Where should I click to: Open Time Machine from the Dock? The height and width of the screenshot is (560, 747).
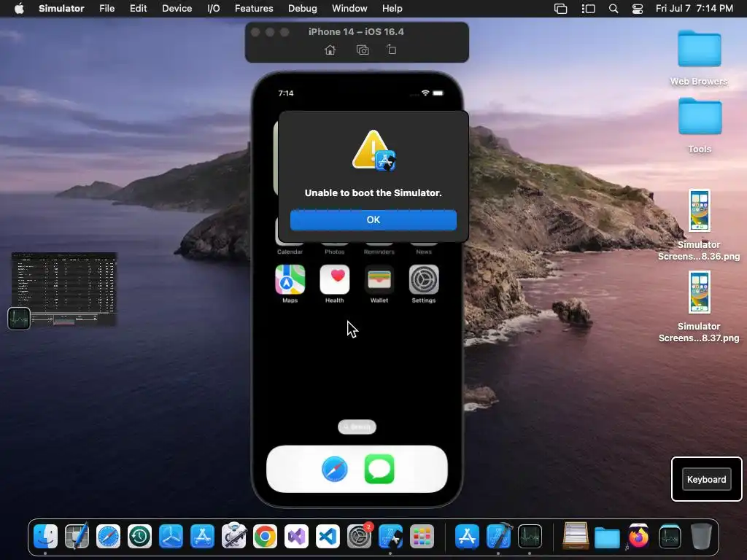(x=139, y=537)
